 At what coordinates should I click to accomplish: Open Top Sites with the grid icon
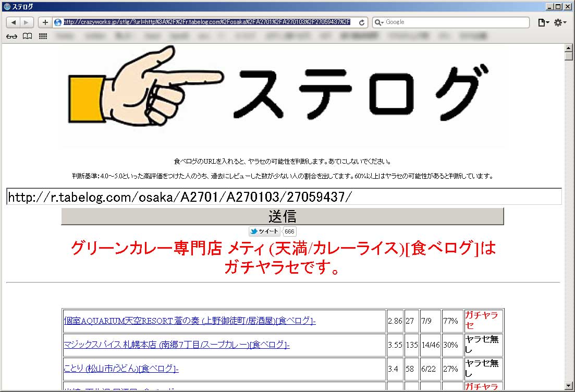pyautogui.click(x=42, y=36)
